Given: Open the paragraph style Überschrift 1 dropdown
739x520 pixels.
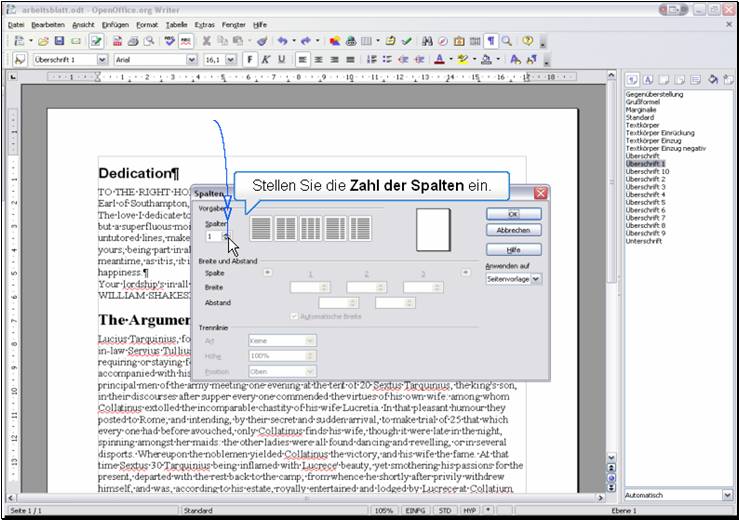Looking at the screenshot, I should click(x=102, y=60).
